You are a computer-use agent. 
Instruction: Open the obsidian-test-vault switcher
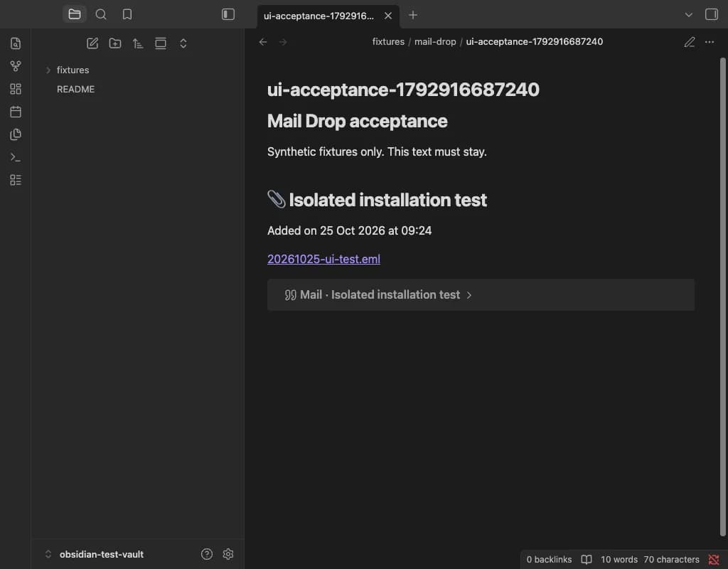coord(95,554)
